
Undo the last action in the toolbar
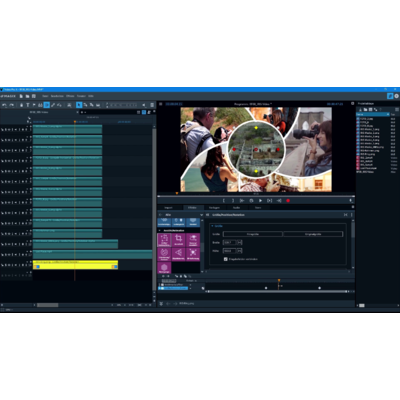click(x=4, y=105)
